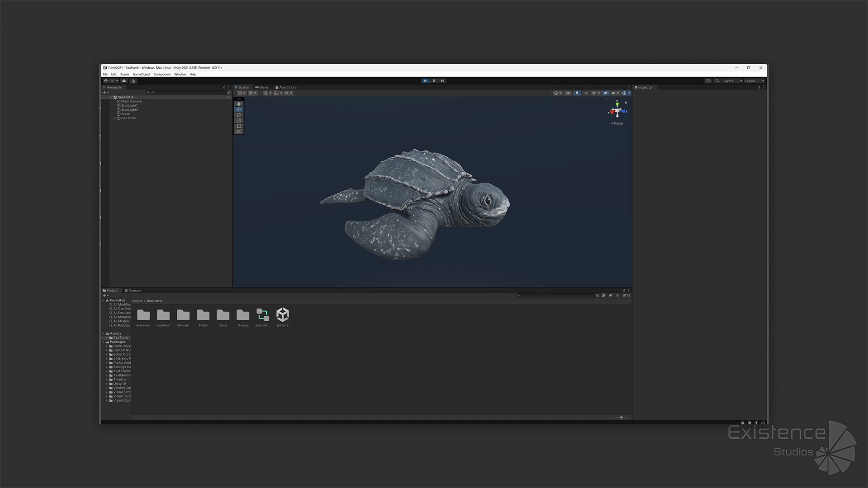868x488 pixels.
Task: Click the Step frame button
Action: pos(442,81)
